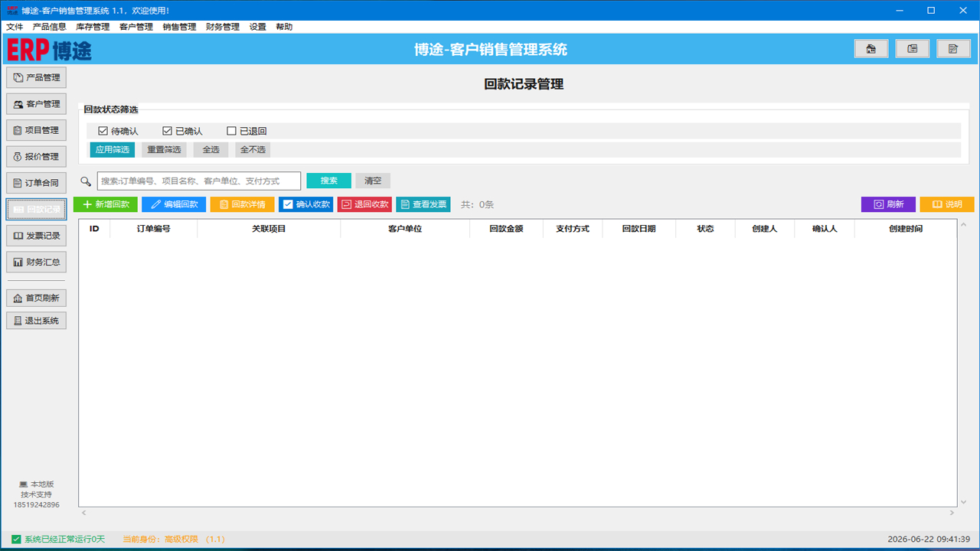This screenshot has height=551, width=980.
Task: Open 产品管理 from the sidebar
Action: click(x=36, y=77)
